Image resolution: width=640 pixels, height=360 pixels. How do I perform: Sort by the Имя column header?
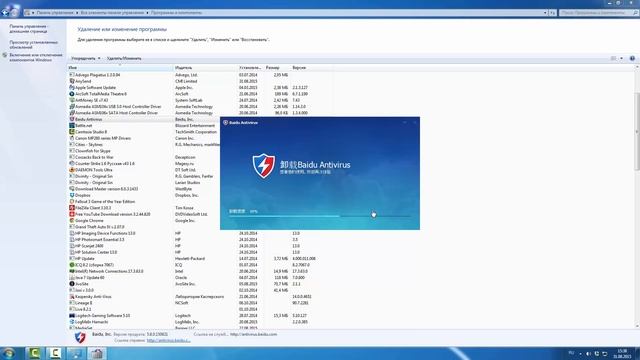coord(120,68)
